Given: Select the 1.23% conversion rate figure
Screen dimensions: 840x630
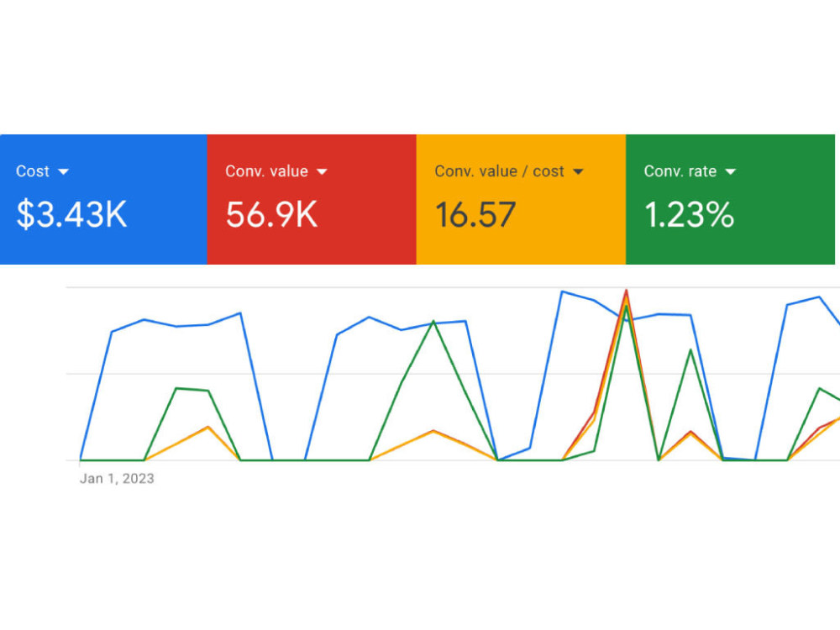Looking at the screenshot, I should point(689,215).
